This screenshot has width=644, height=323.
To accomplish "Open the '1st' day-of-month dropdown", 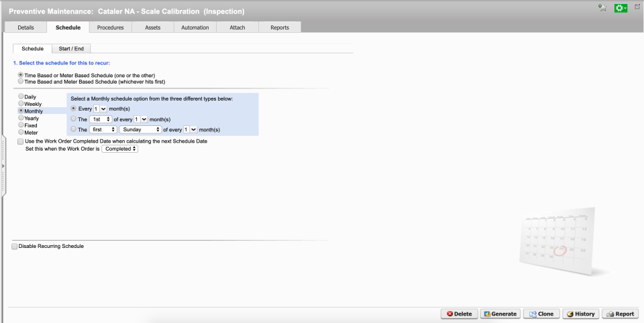I will 101,119.
